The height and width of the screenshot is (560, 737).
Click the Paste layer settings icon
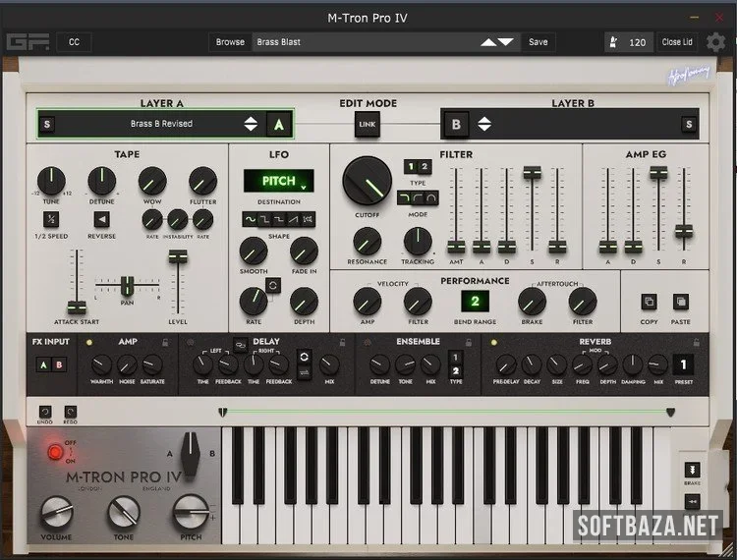[681, 302]
